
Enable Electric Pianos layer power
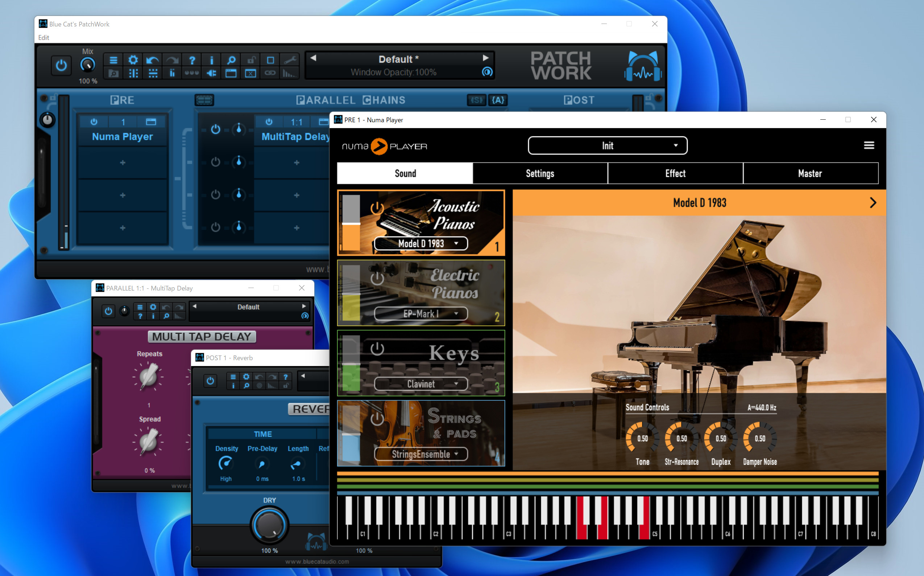[x=377, y=279]
